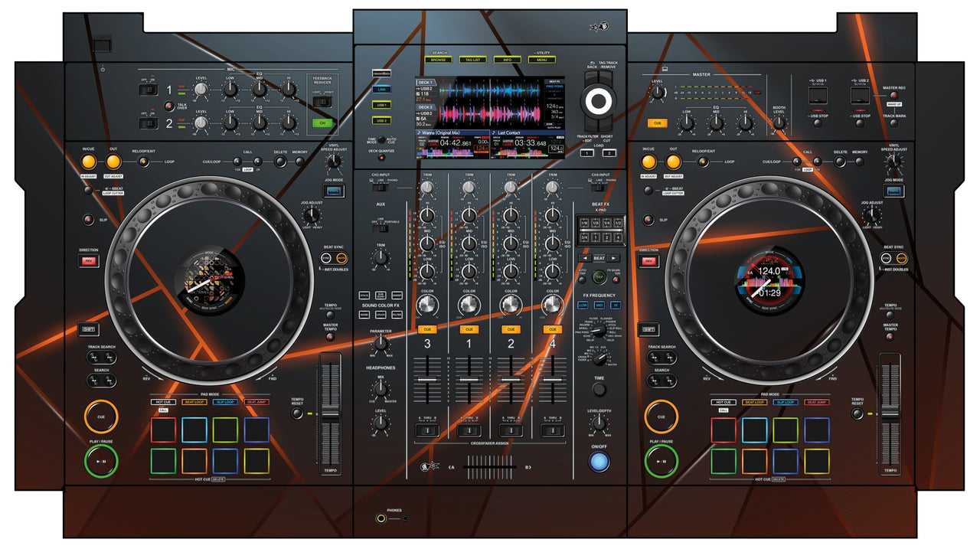Enable left deck BEAT SYNC button
This screenshot has height=549, width=980.
pos(326,258)
